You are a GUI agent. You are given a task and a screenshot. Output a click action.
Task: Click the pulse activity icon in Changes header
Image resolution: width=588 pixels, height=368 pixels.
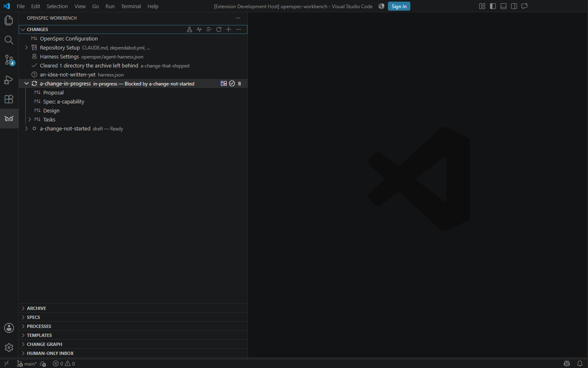(x=199, y=29)
